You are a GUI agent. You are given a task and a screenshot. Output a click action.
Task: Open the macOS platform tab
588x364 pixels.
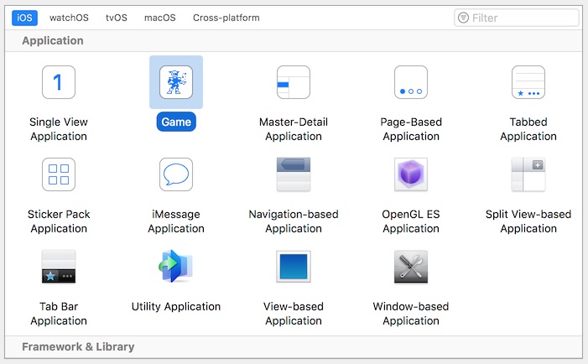click(x=159, y=18)
